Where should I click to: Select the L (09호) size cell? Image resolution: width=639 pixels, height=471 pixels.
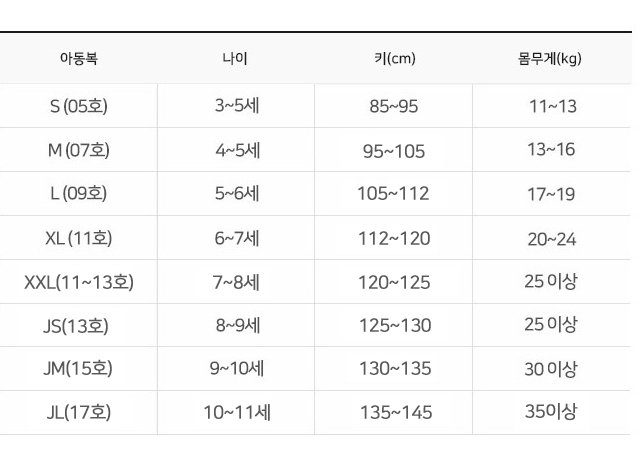(x=79, y=193)
